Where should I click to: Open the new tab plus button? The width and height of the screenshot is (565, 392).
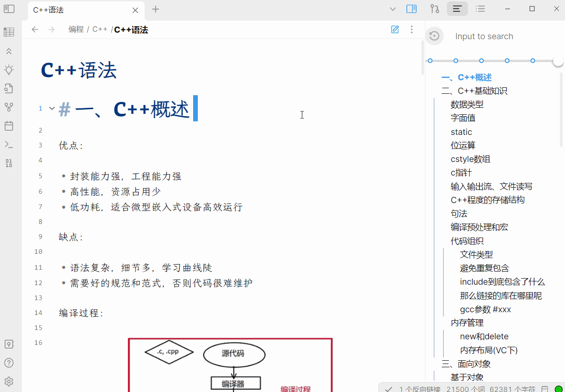[x=156, y=9]
